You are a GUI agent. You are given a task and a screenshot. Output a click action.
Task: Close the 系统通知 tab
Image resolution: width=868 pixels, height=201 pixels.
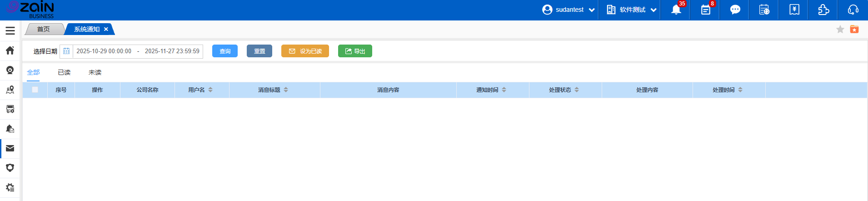[106, 29]
